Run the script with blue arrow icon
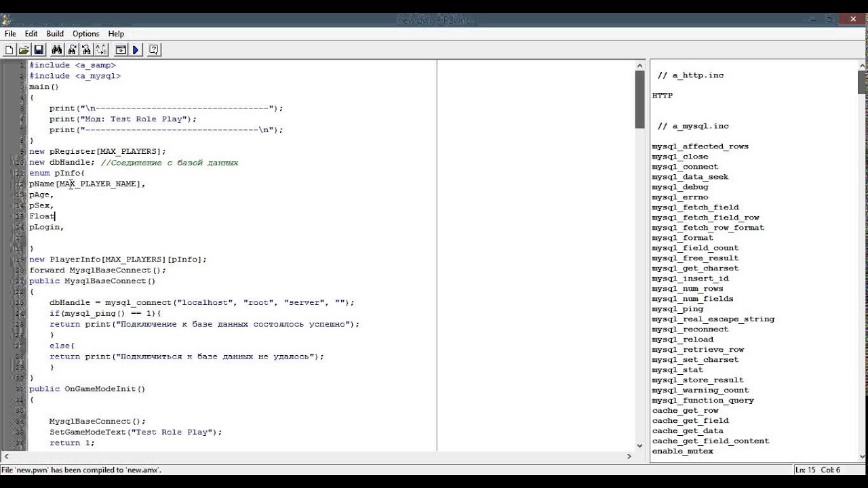 (136, 49)
